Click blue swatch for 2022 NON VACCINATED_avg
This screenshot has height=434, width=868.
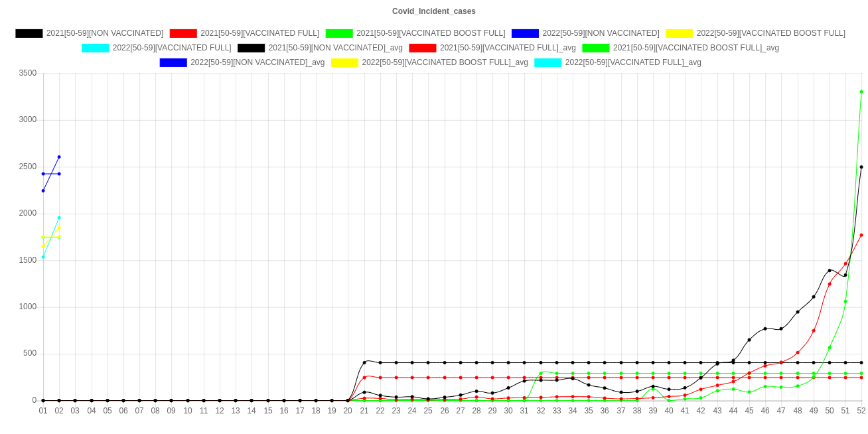(173, 62)
